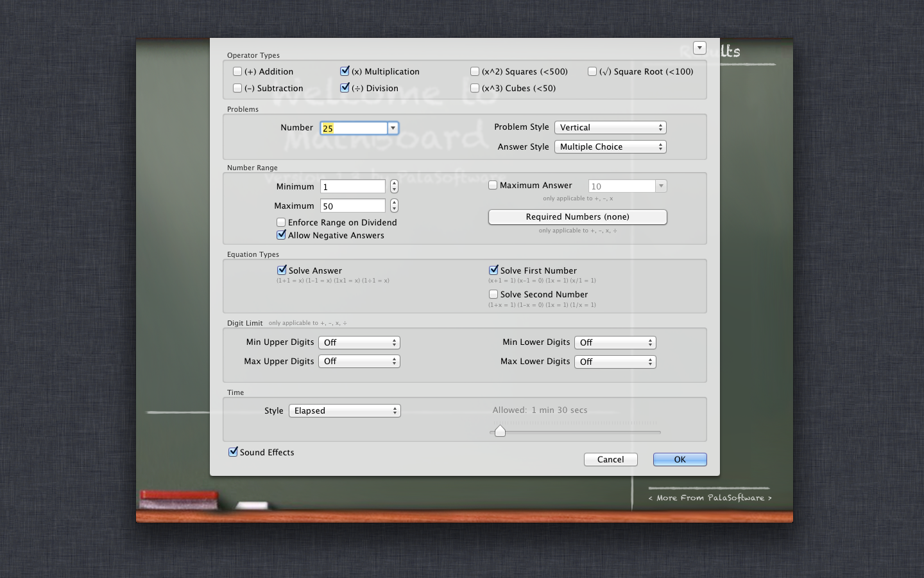Enable the Maximum Answer checkbox

[493, 185]
